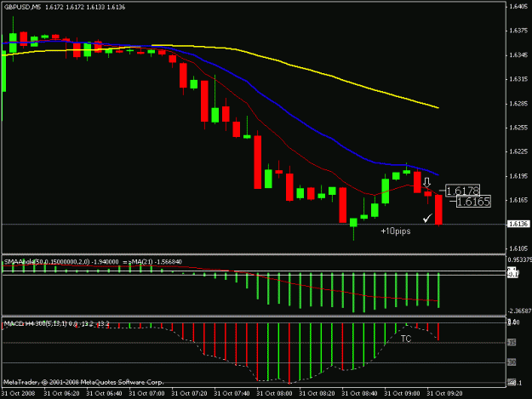Click the 31 Oct 09:20 time label
Image resolution: width=532 pixels, height=399 pixels.
(x=445, y=394)
